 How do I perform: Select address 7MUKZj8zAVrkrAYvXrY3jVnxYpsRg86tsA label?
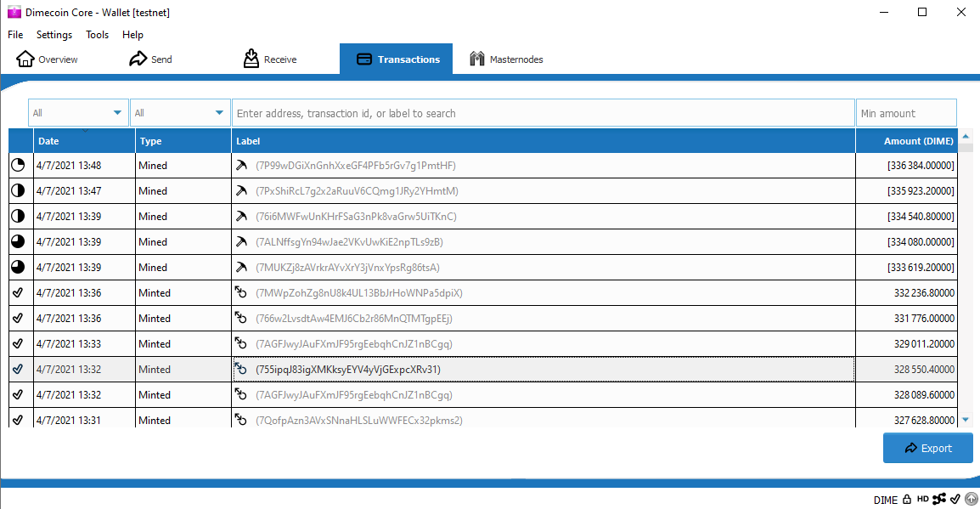pos(347,268)
